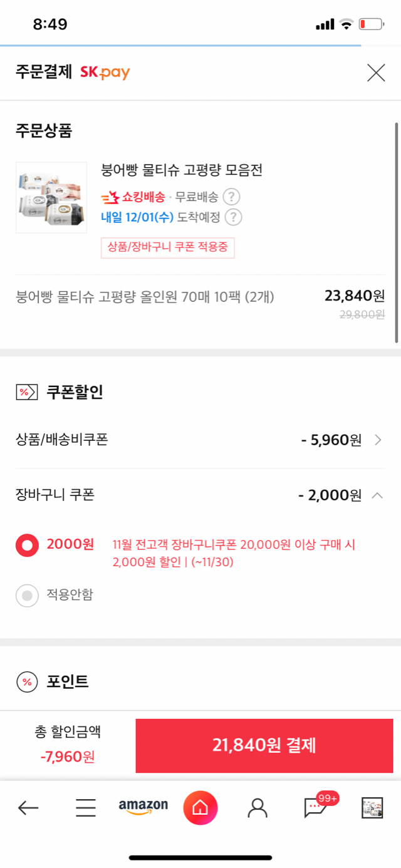Tap the 21,840원 결제 button
Screen dimensions: 401x868
click(x=264, y=745)
